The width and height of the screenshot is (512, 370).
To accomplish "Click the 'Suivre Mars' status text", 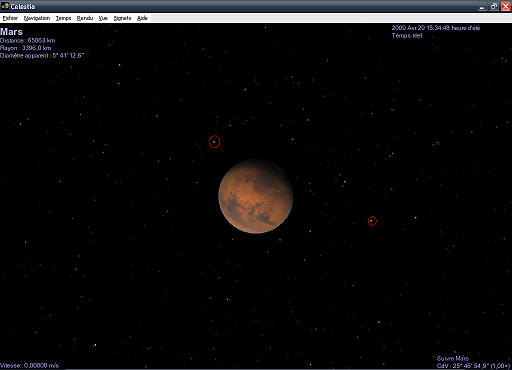I will [453, 359].
